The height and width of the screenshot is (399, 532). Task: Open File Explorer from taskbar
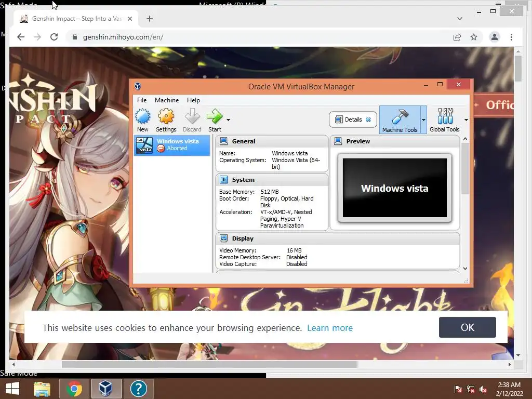(x=42, y=389)
